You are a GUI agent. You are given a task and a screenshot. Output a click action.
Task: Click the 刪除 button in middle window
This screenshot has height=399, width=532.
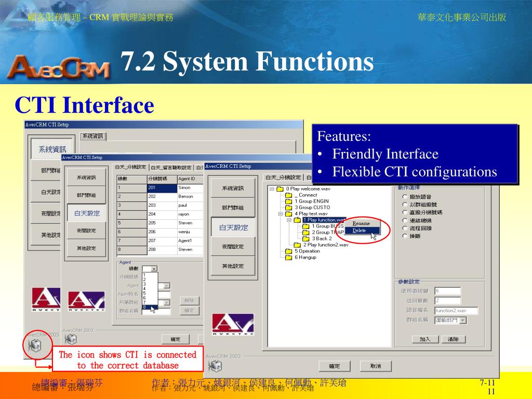point(189,301)
